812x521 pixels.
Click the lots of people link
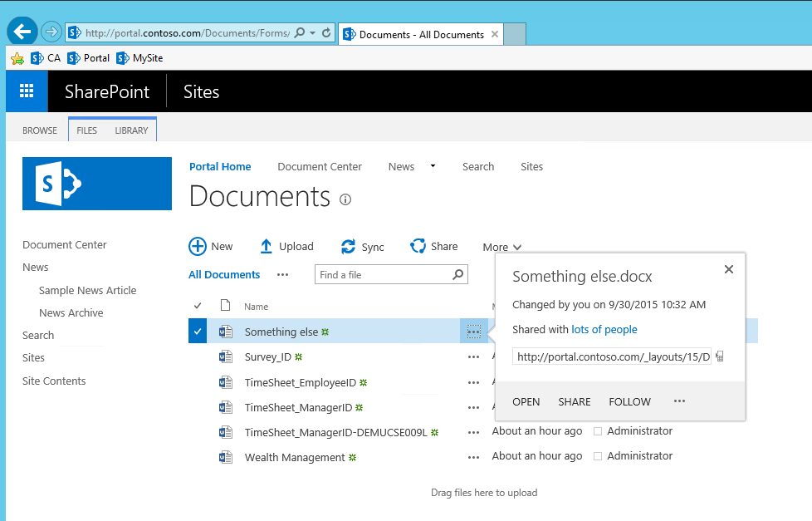pyautogui.click(x=604, y=330)
